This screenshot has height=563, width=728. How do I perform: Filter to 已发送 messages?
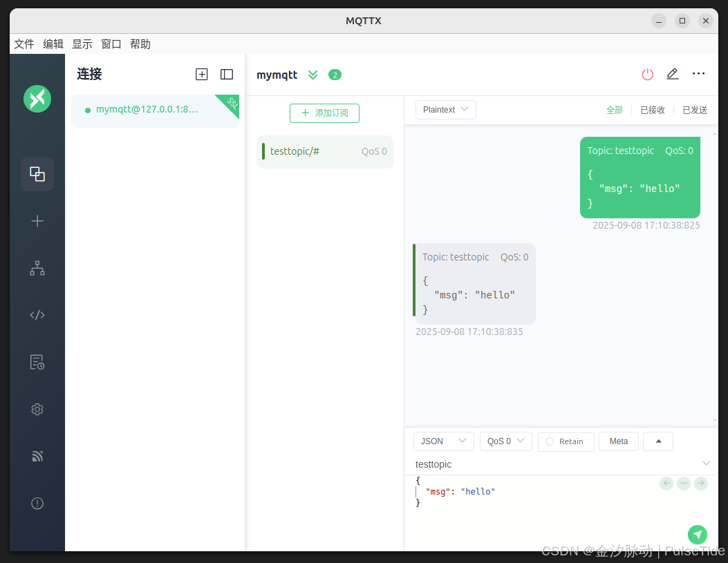(695, 110)
